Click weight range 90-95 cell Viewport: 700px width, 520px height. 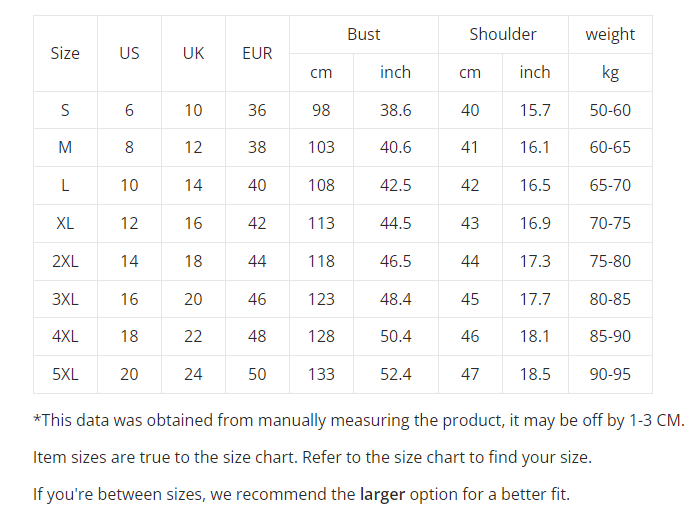610,374
